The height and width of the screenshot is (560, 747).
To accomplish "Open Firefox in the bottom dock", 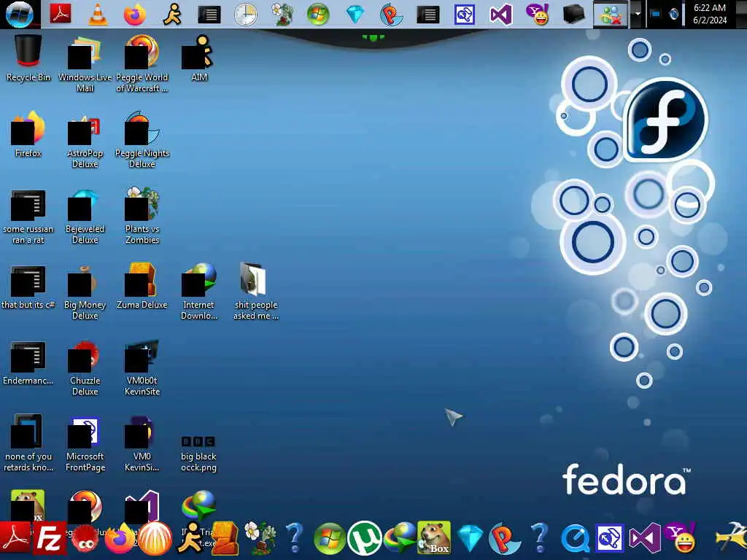I will (x=120, y=539).
